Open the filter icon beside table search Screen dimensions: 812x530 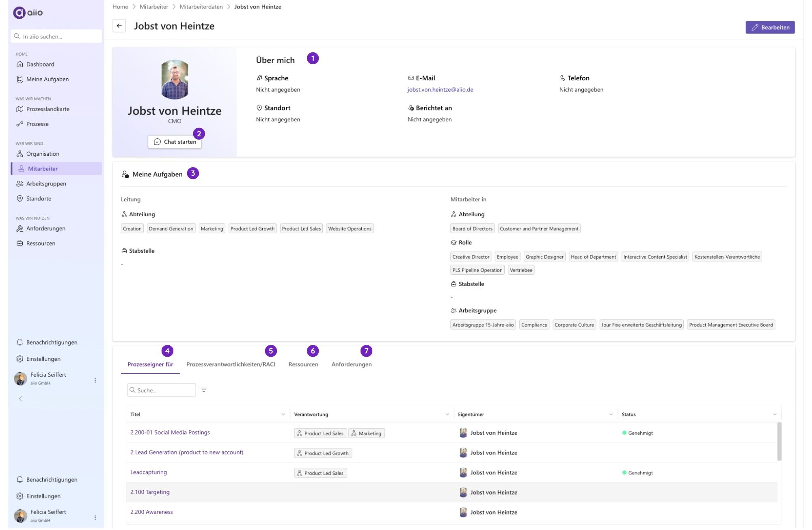[204, 390]
